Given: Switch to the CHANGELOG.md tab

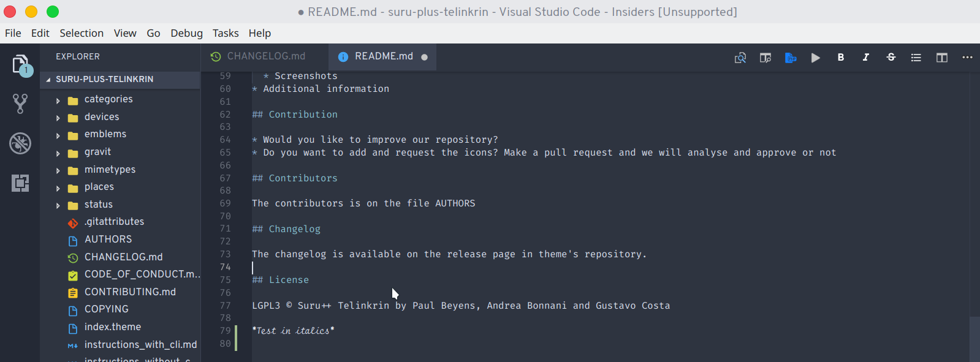Looking at the screenshot, I should (x=265, y=56).
